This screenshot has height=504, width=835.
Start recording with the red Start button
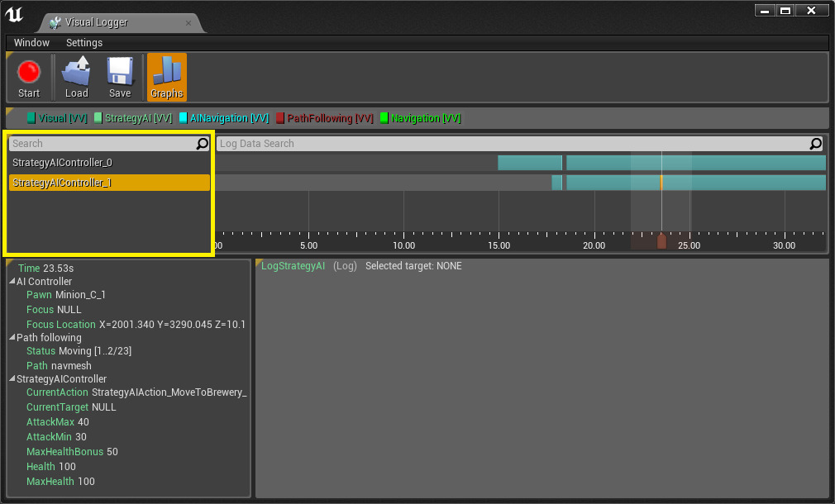click(x=29, y=78)
